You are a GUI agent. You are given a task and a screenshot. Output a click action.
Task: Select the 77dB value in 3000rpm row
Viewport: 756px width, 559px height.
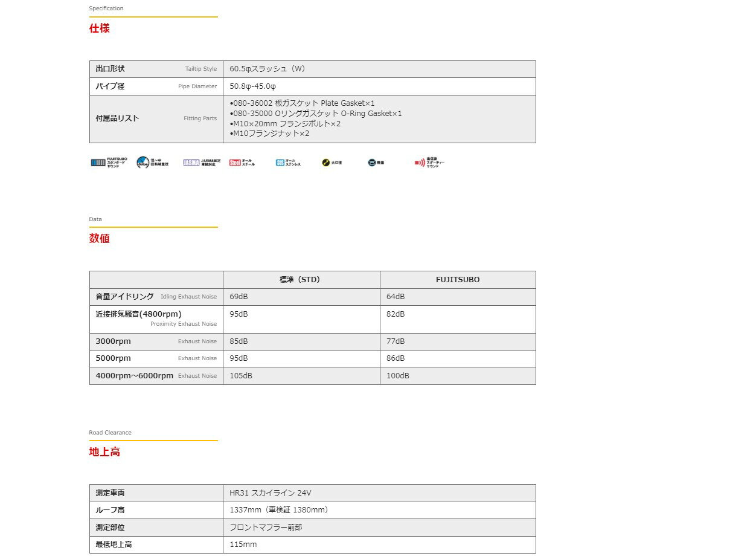click(396, 341)
